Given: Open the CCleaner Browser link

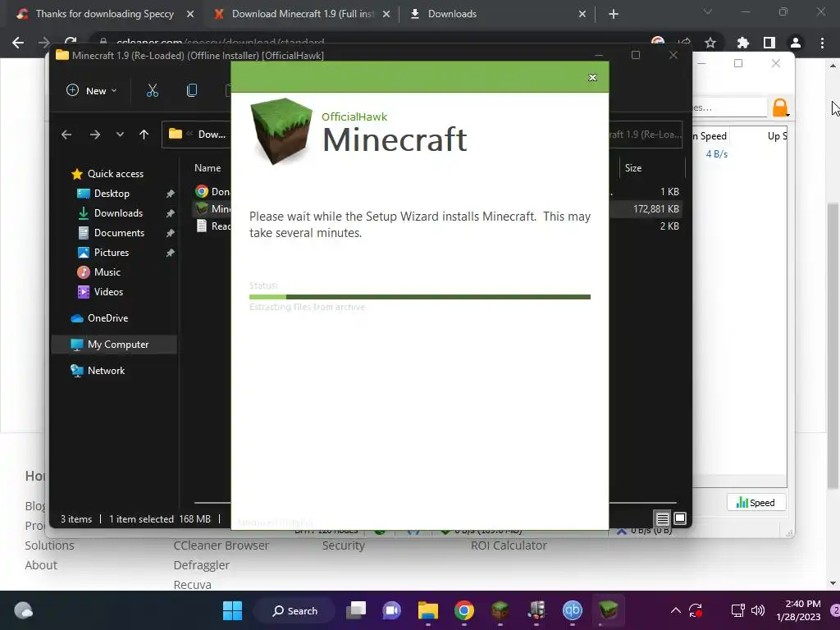Looking at the screenshot, I should (x=221, y=546).
